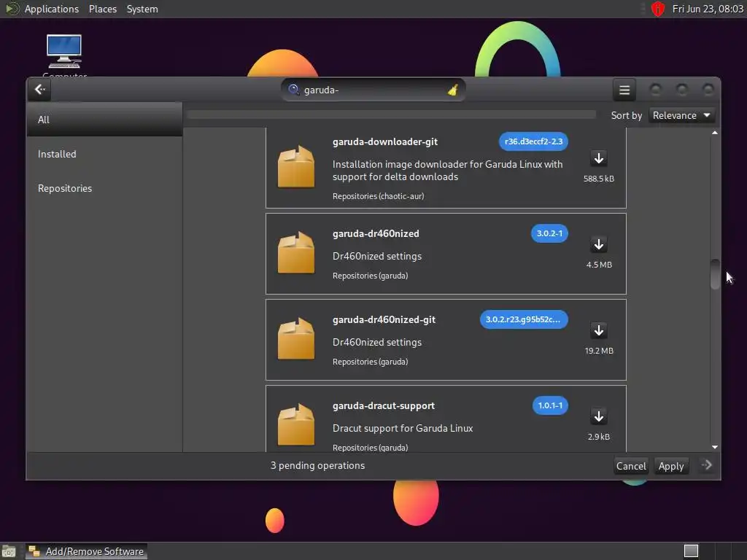The width and height of the screenshot is (747, 560).
Task: Click the 19.2 MB size label
Action: (598, 351)
